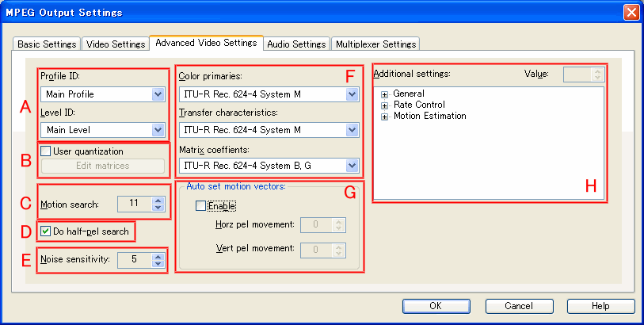Decrease the Noise sensitivity value
Image resolution: width=644 pixels, height=325 pixels.
pyautogui.click(x=158, y=263)
